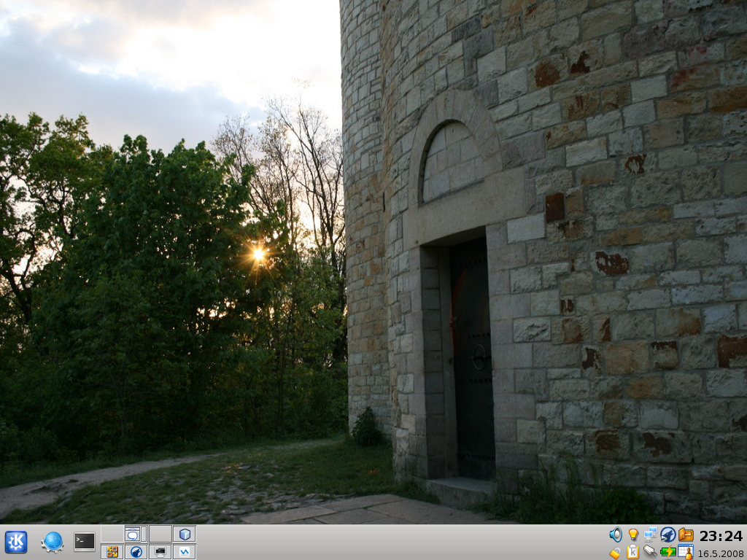Open the green battery power tray icon

coord(668,553)
